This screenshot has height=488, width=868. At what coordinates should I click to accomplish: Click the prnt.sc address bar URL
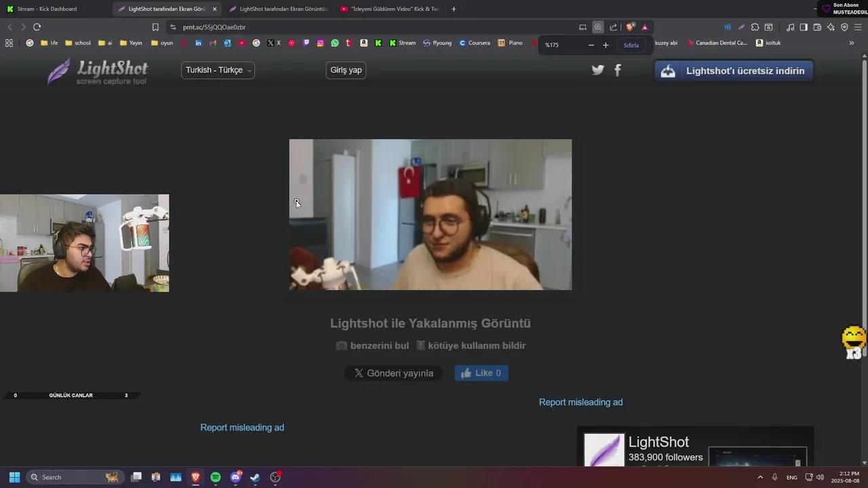(214, 27)
